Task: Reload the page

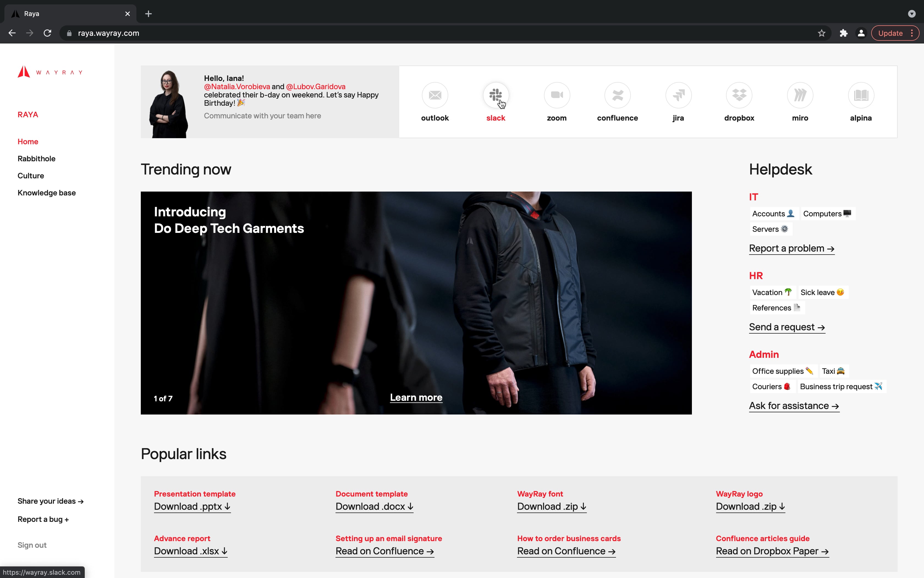Action: (x=47, y=33)
